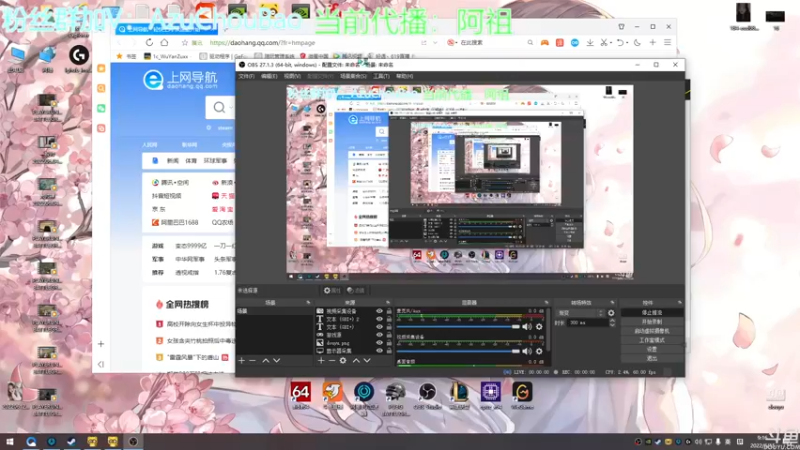The image size is (800, 450).
Task: Click the Steam icon in the taskbar
Action: pyautogui.click(x=71, y=441)
